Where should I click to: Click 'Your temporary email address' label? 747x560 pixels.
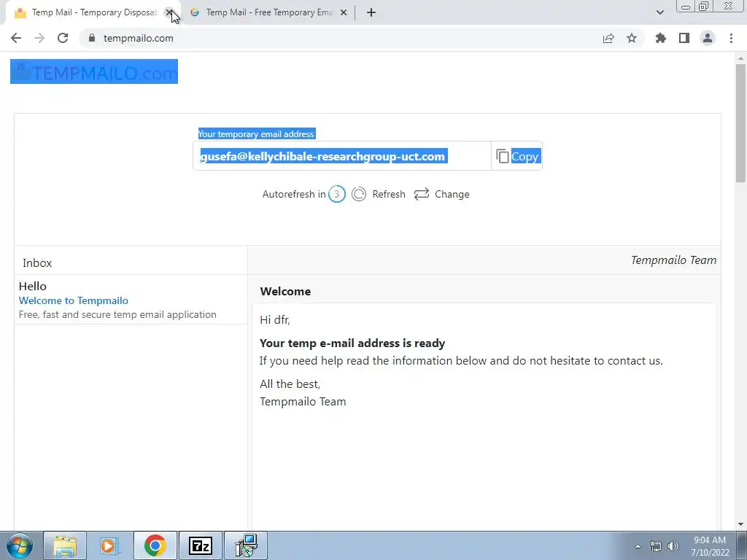256,134
